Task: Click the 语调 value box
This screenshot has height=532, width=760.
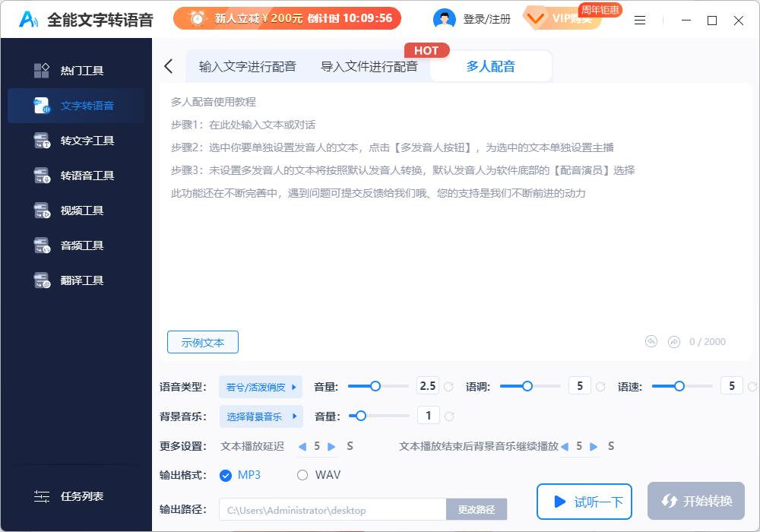Action: tap(580, 385)
